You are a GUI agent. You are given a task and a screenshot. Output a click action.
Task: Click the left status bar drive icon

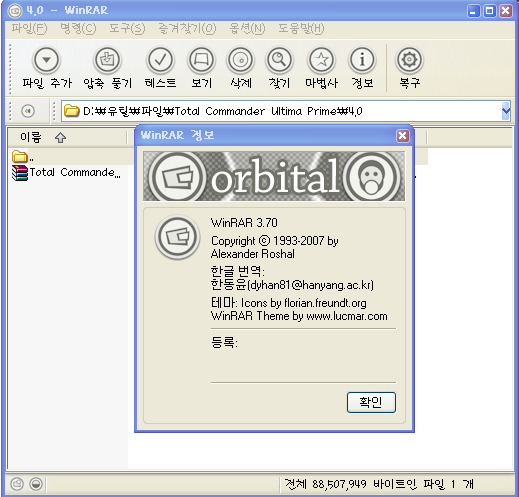click(x=17, y=484)
